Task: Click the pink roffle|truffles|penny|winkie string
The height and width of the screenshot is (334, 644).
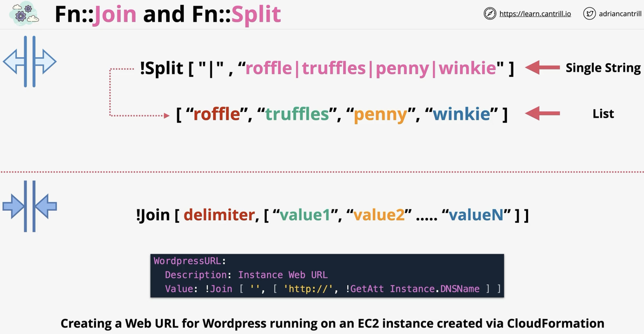Action: click(x=371, y=68)
